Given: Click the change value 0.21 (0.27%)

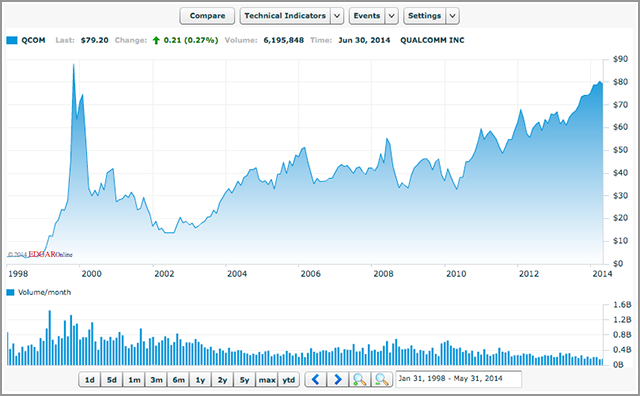Looking at the screenshot, I should [x=191, y=40].
